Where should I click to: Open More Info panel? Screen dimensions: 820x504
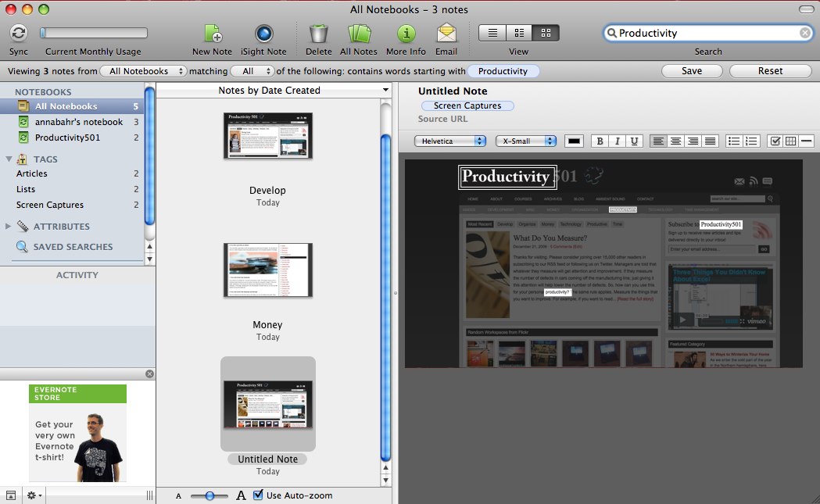click(x=406, y=34)
